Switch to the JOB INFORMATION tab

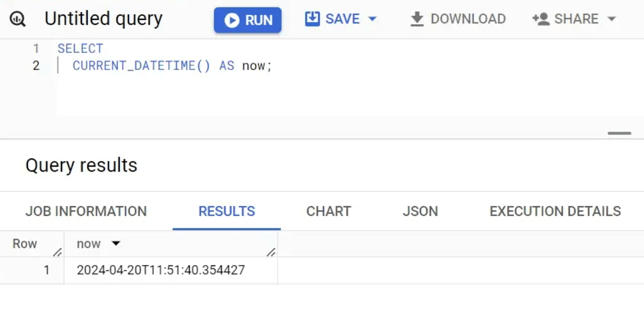tap(86, 211)
